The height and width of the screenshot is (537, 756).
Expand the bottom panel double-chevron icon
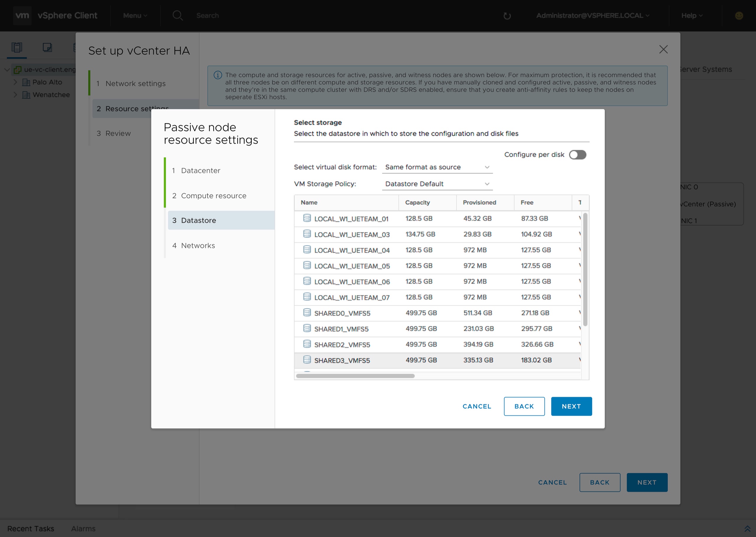pyautogui.click(x=747, y=529)
